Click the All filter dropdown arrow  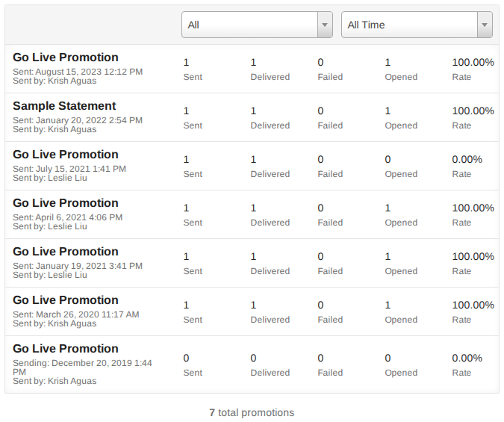325,25
